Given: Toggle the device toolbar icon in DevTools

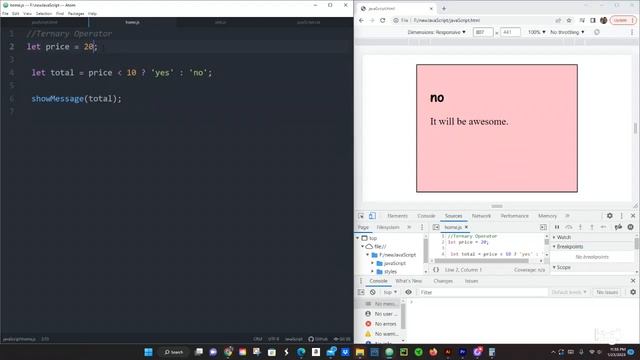Looking at the screenshot, I should point(372,216).
